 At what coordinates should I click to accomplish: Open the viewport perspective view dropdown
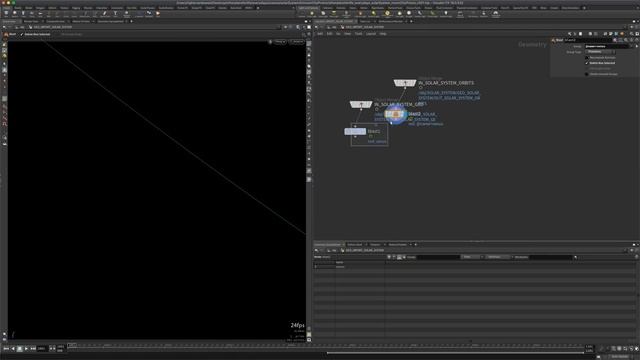280,42
